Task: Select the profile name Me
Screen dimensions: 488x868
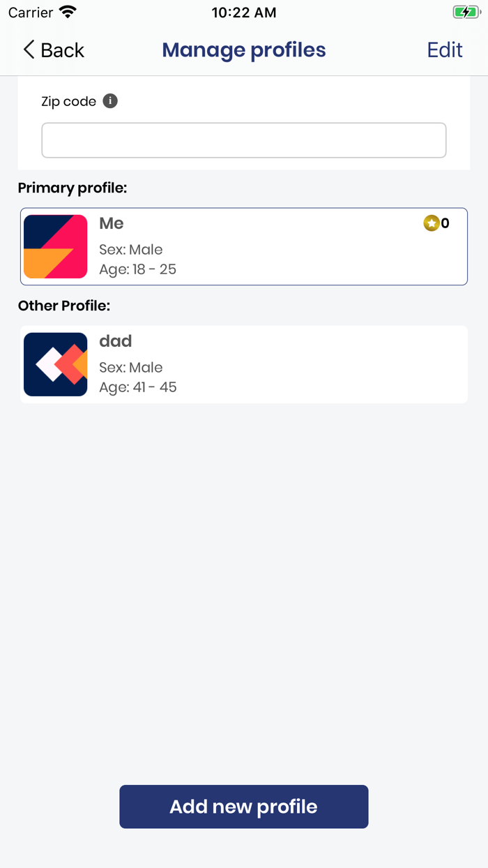Action: pos(112,223)
